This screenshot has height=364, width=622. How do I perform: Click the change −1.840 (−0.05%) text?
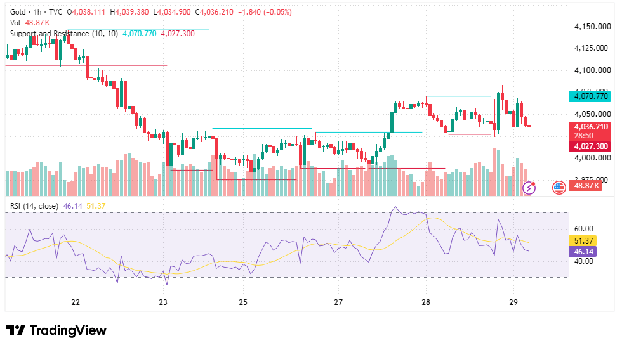click(265, 12)
